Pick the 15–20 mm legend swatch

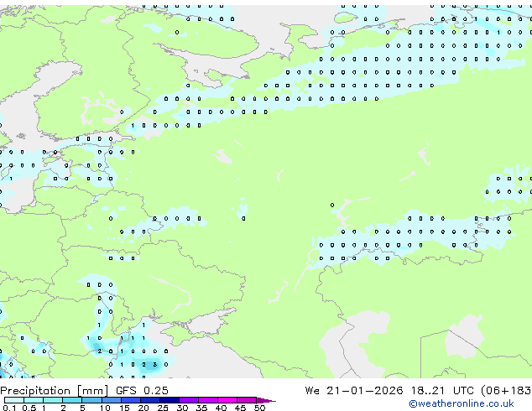click(x=131, y=400)
